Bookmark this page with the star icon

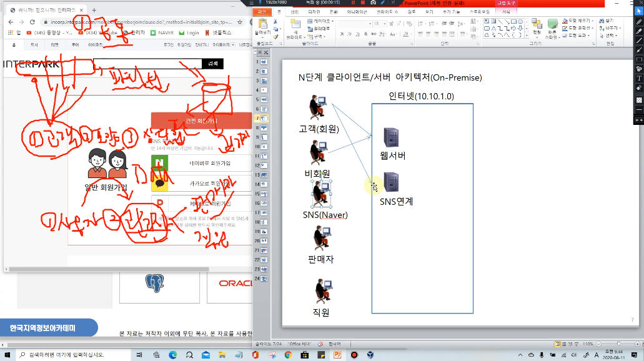240,22
